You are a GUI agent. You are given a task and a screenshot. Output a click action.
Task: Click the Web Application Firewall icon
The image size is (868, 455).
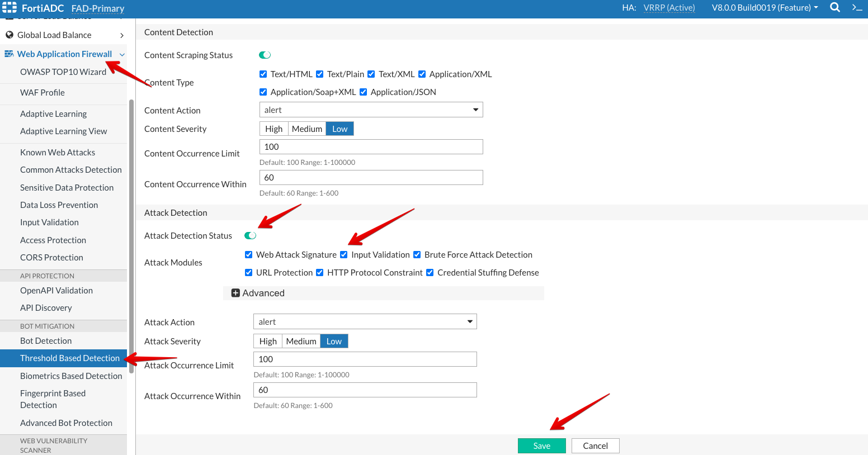pos(9,54)
